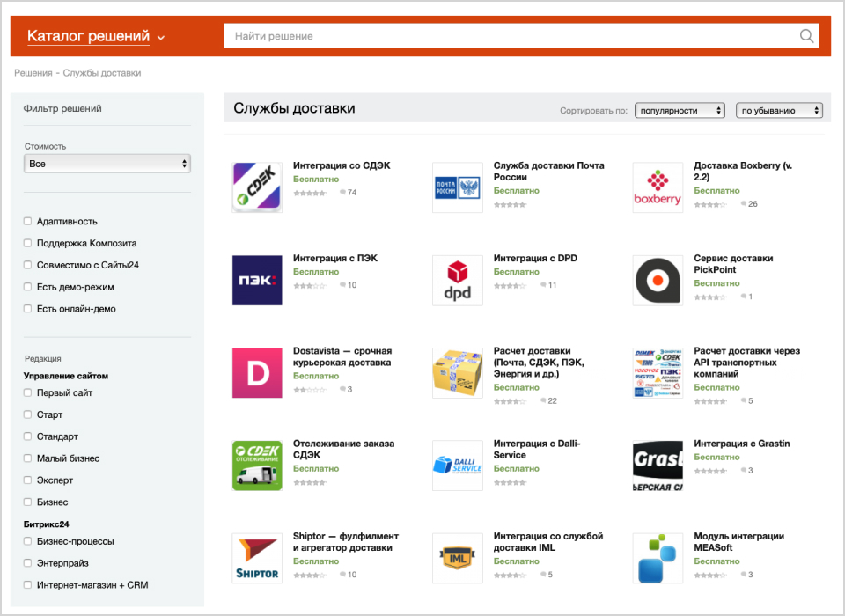Tick the Малый бизнес edition checkbox
845x616 pixels.
point(28,458)
